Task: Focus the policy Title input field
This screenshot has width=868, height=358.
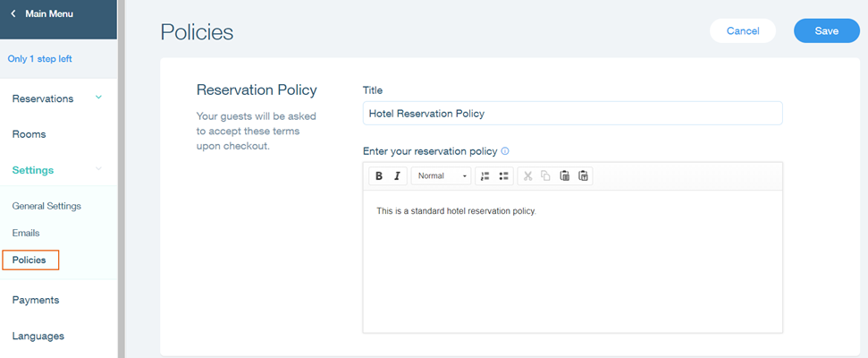Action: coord(572,113)
